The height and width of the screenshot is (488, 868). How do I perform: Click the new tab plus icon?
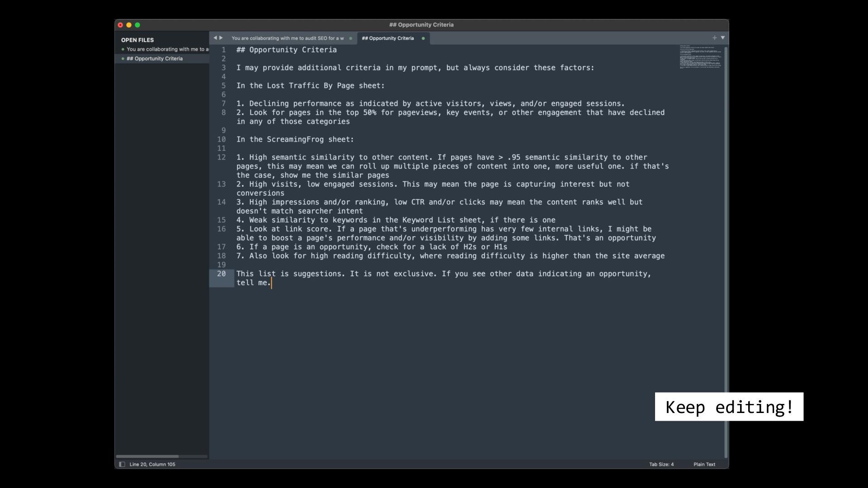point(714,38)
